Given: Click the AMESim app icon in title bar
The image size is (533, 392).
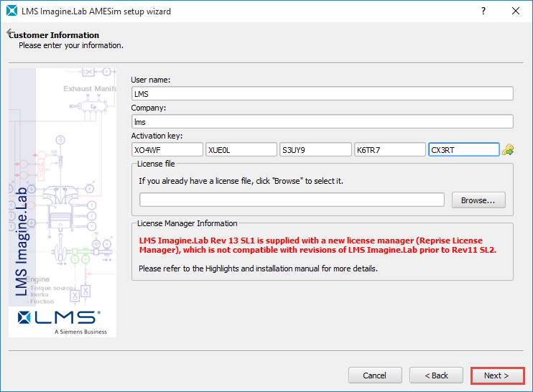Looking at the screenshot, I should (11, 11).
